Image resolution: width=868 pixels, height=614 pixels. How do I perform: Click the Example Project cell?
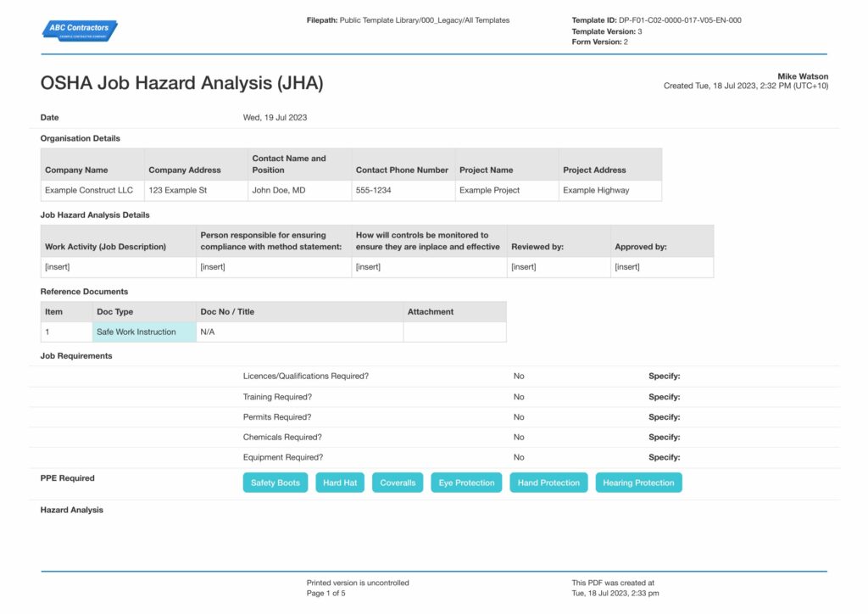click(x=507, y=191)
